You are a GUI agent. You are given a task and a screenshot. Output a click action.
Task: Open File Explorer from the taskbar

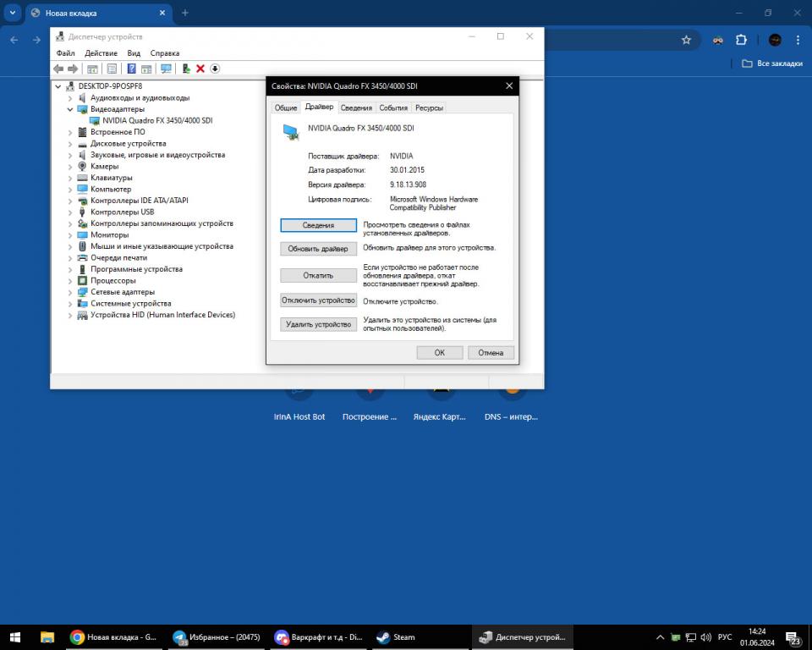[x=47, y=637]
